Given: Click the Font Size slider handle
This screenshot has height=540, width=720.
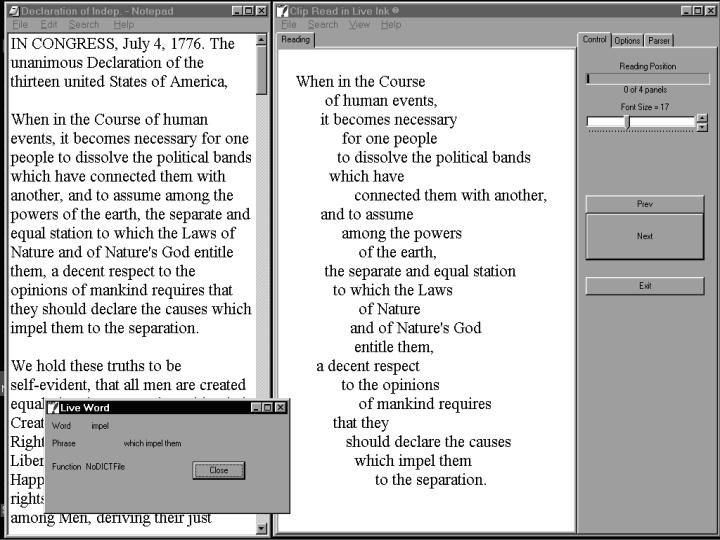Looking at the screenshot, I should (x=626, y=122).
